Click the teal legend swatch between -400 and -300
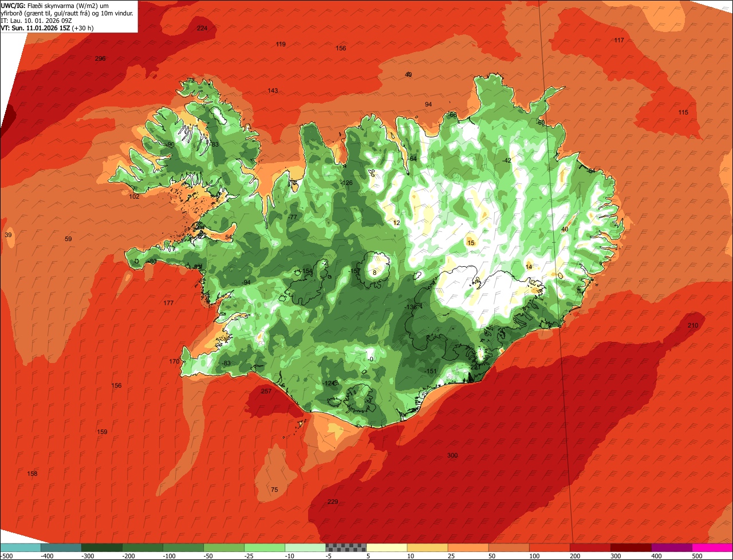Viewport: 733px width, 560px height. click(x=61, y=547)
